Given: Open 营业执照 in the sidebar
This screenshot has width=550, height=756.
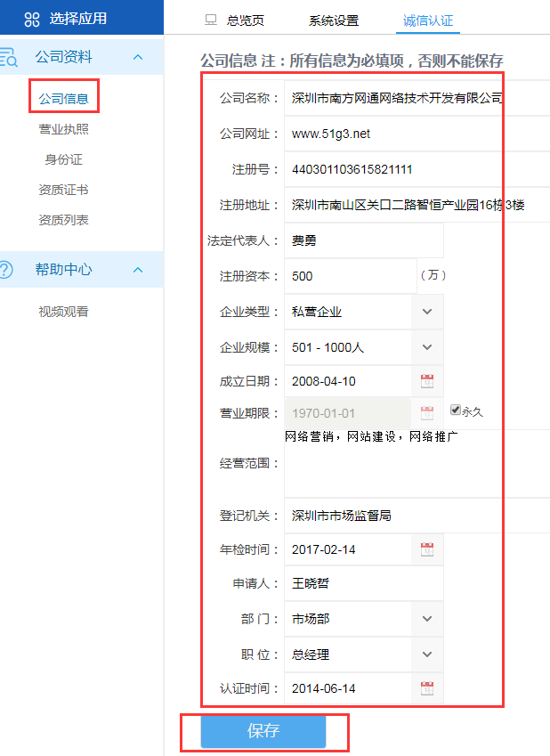Looking at the screenshot, I should pyautogui.click(x=63, y=129).
